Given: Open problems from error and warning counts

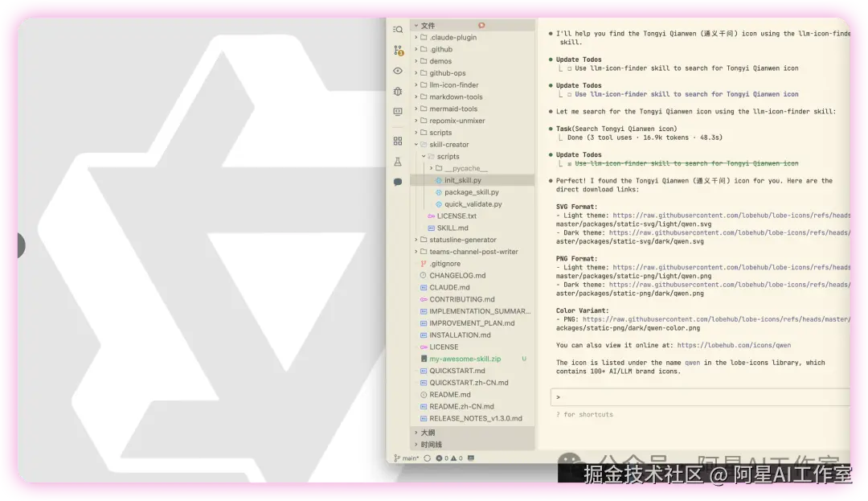Looking at the screenshot, I should (x=449, y=458).
